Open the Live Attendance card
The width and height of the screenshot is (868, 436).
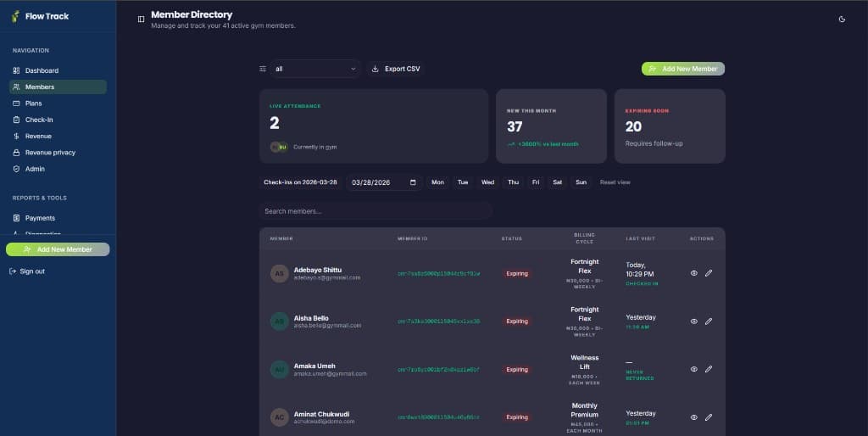[x=374, y=126]
